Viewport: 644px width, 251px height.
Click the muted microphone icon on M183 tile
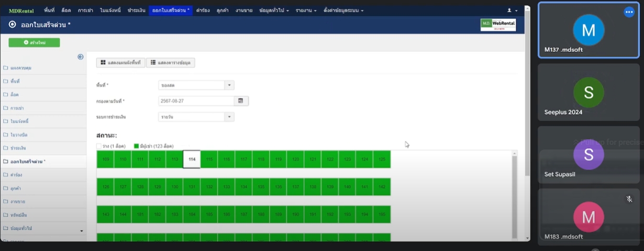click(629, 199)
